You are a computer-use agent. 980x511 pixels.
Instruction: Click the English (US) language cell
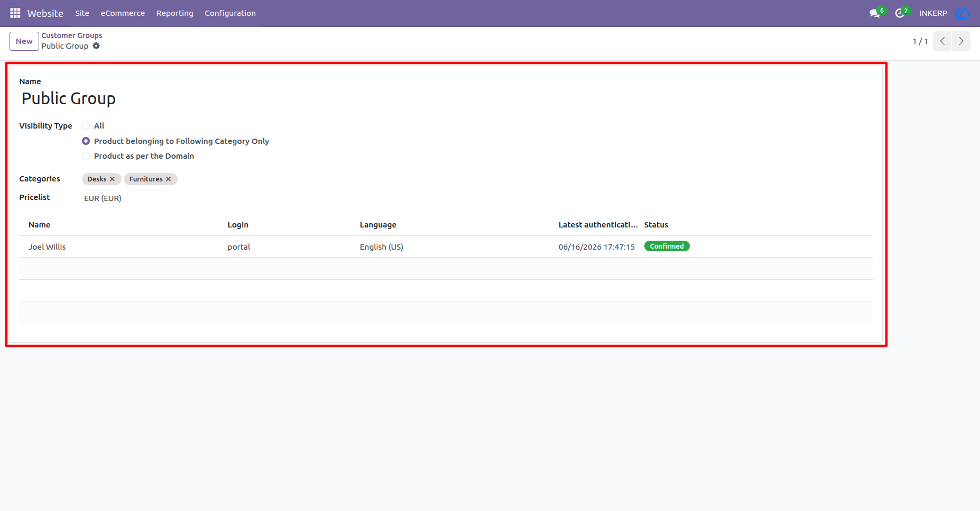click(382, 247)
